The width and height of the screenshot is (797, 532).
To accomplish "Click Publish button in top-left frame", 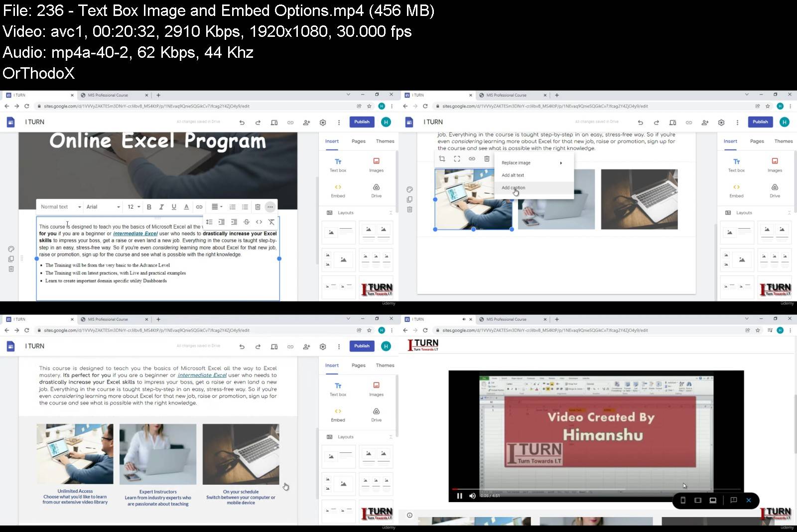I will tap(362, 122).
